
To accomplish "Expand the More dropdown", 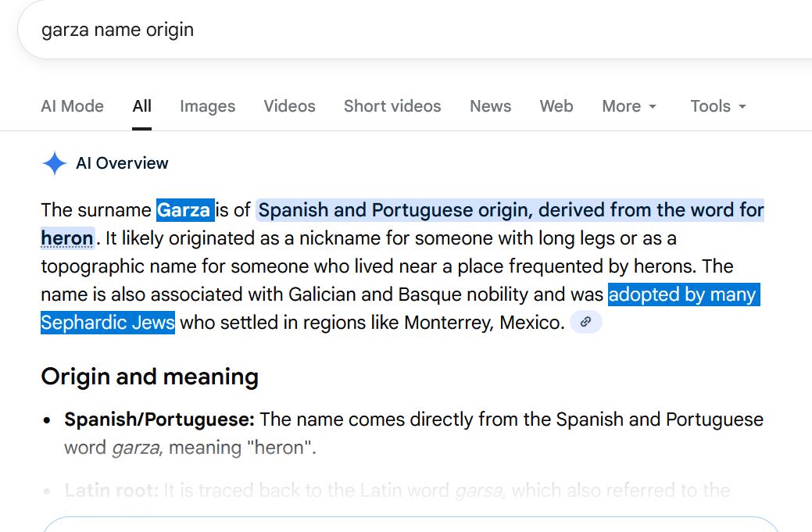I will [628, 106].
